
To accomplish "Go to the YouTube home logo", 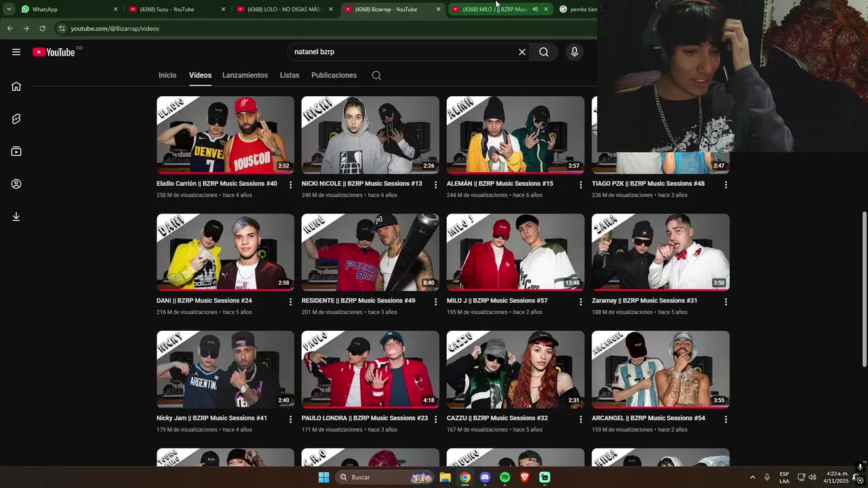I will [54, 52].
